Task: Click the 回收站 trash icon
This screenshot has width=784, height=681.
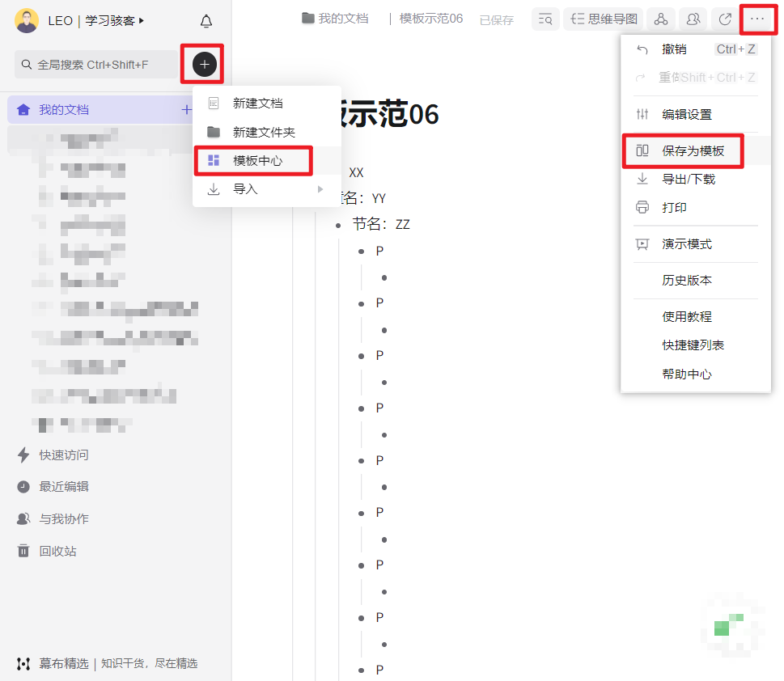Action: pos(23,551)
